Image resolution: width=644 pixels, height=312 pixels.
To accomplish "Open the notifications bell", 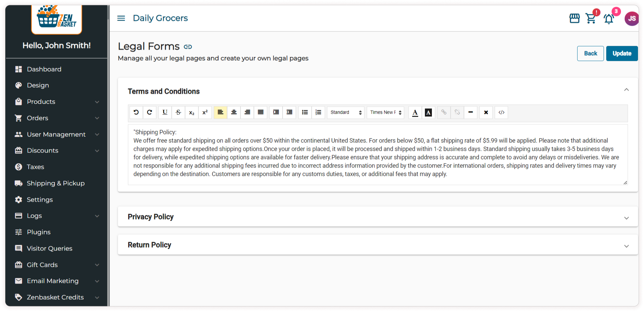I will (x=609, y=19).
